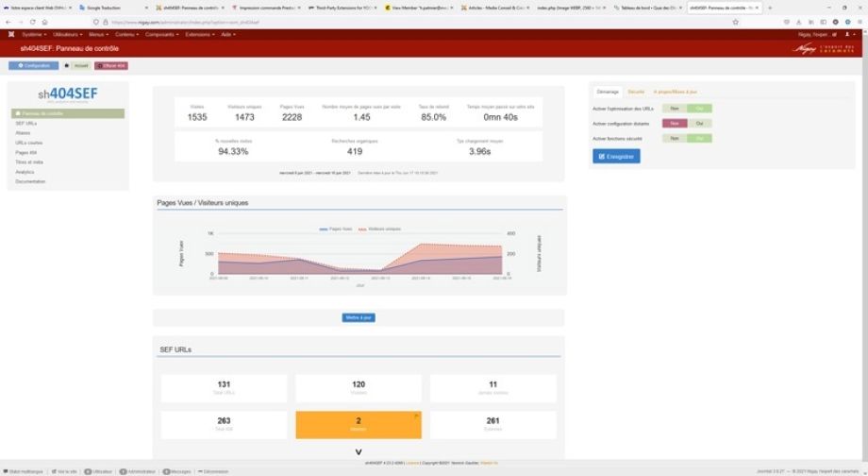The height and width of the screenshot is (476, 868).
Task: Click the Joomla logo icon in admin menu
Action: (x=11, y=34)
